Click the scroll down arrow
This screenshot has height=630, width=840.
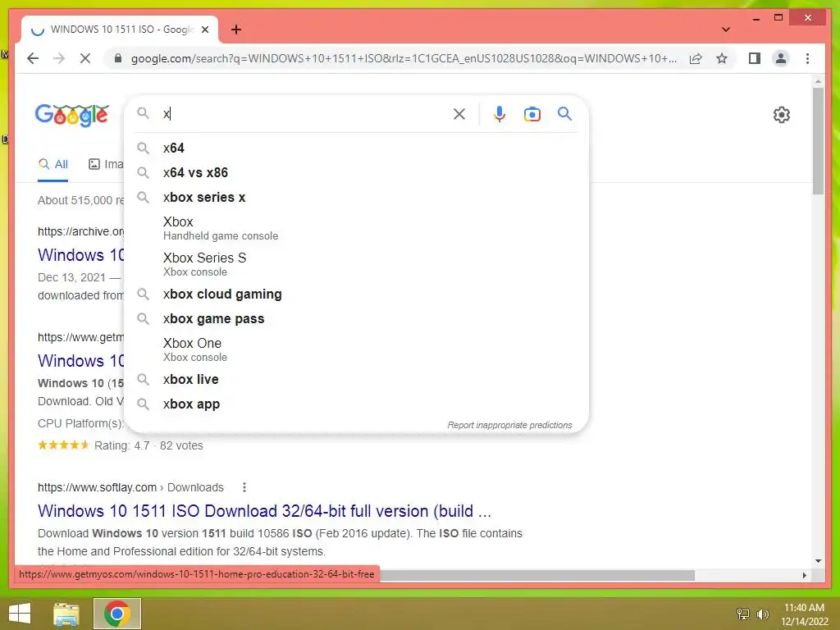tap(818, 561)
